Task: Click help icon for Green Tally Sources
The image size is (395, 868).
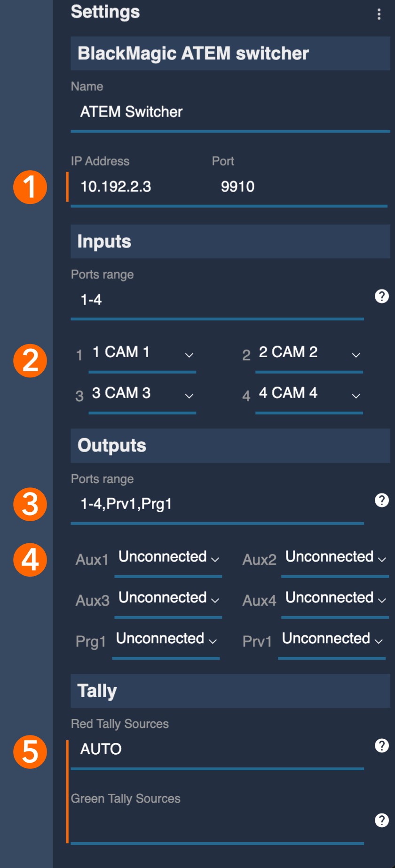Action: (x=381, y=820)
